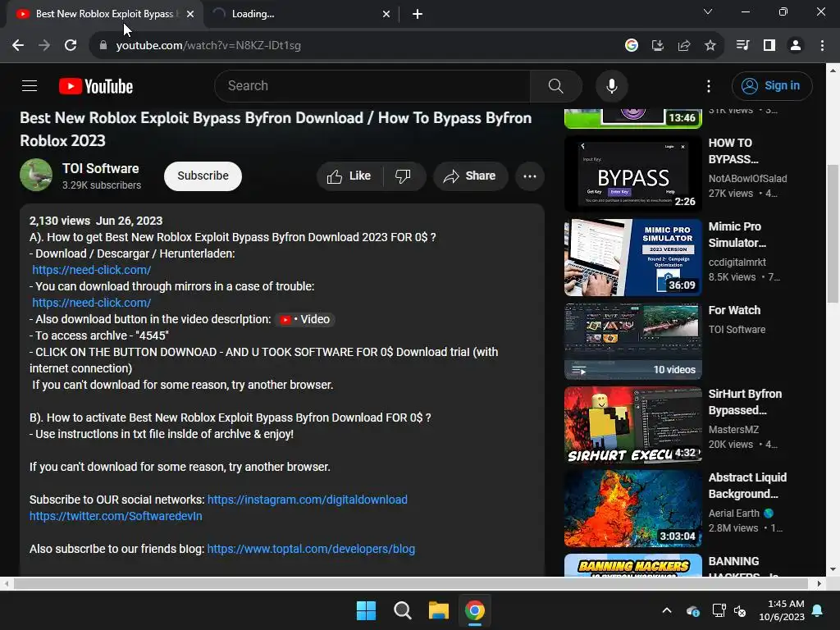Open TOI Software channel name link
840x630 pixels.
pos(100,168)
